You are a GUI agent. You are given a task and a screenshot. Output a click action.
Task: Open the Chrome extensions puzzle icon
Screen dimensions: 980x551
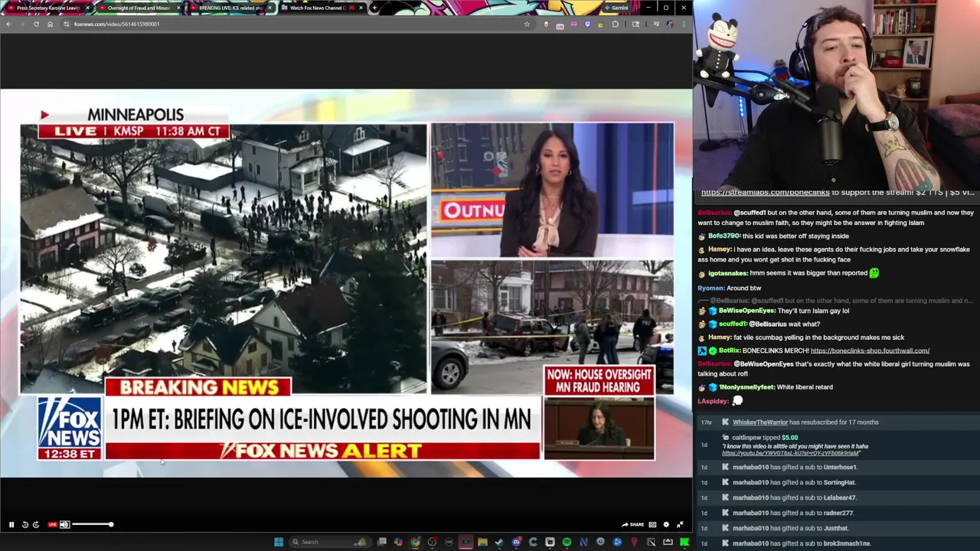click(x=615, y=24)
